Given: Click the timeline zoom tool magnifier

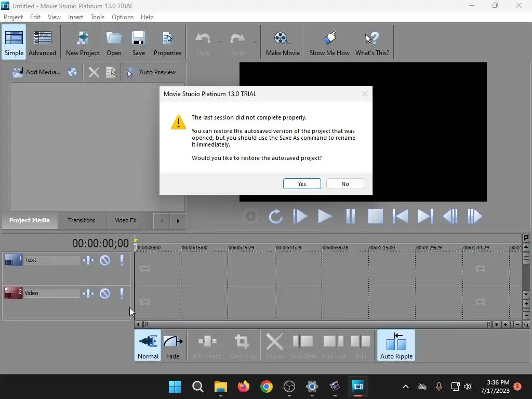Looking at the screenshot, I should (x=526, y=325).
